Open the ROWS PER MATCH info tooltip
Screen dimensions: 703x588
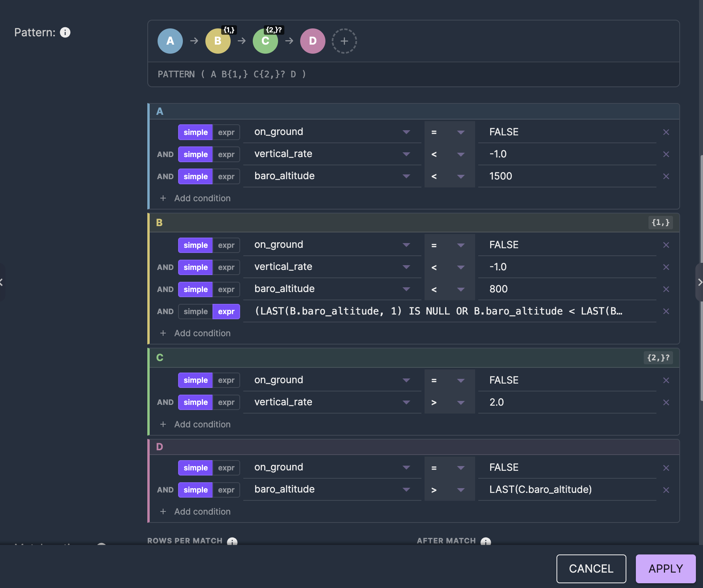pyautogui.click(x=232, y=541)
